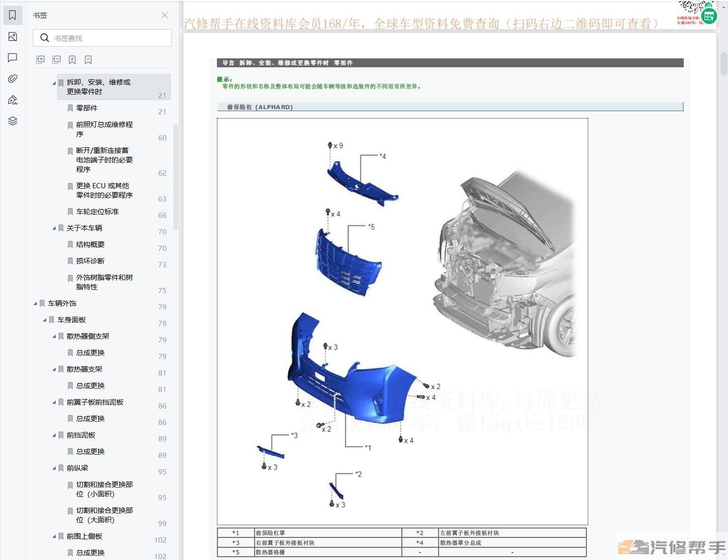The height and width of the screenshot is (560, 728).
Task: Click the green QR code badge icon
Action: point(709,16)
